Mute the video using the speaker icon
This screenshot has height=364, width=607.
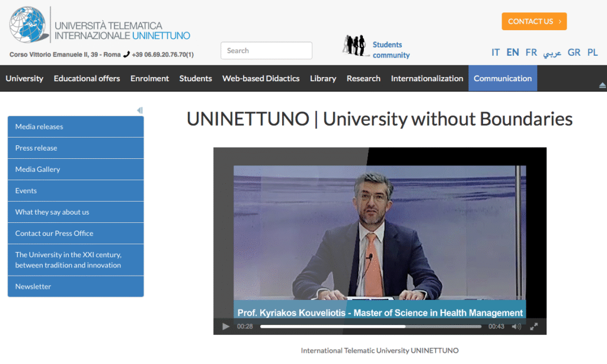coord(516,327)
